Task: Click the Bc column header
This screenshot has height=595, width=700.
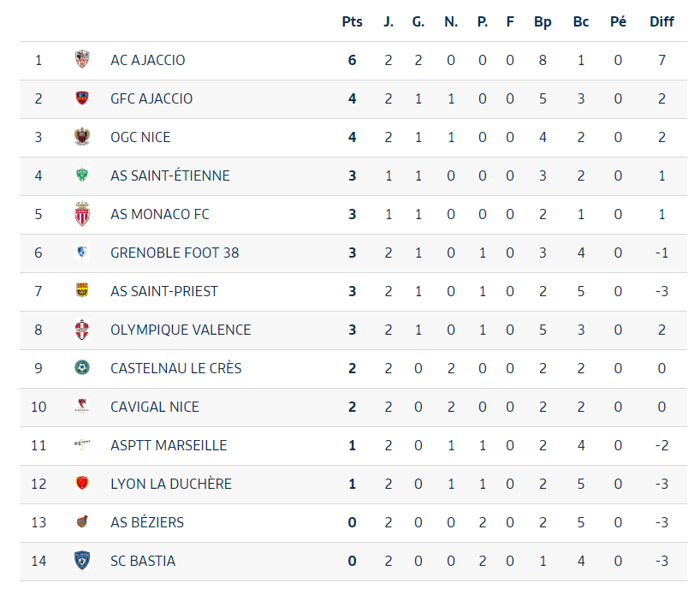Action: click(x=581, y=21)
